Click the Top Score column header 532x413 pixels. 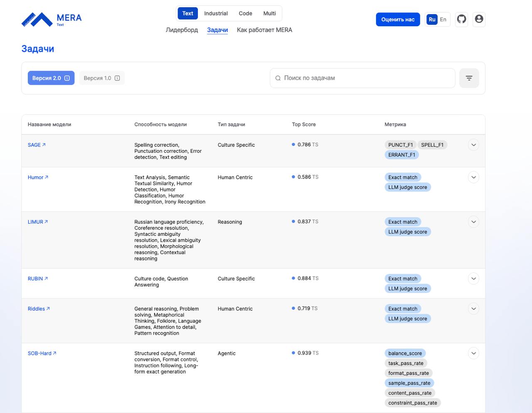304,124
